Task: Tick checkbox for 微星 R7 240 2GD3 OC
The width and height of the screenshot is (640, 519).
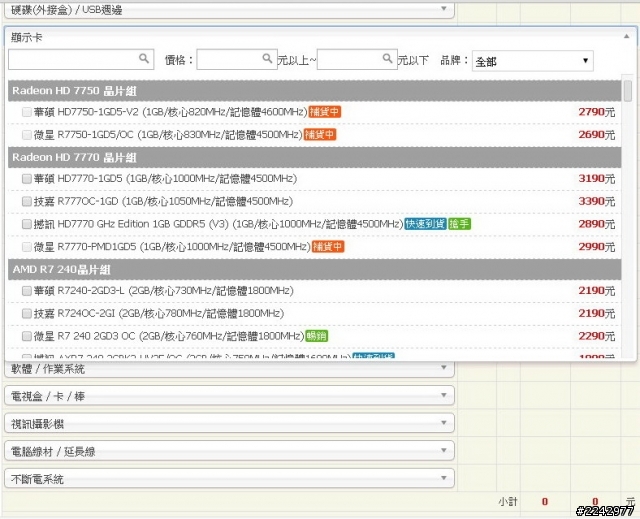Action: click(27, 336)
